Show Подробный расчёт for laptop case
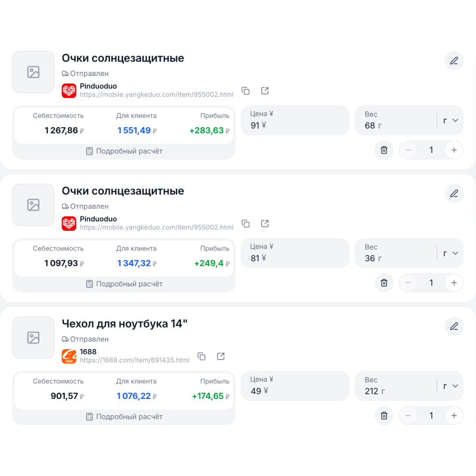This screenshot has height=476, width=476. pos(124,416)
